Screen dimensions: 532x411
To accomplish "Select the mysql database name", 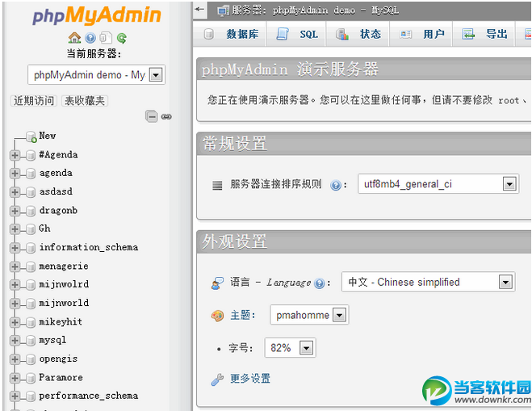I will point(52,340).
